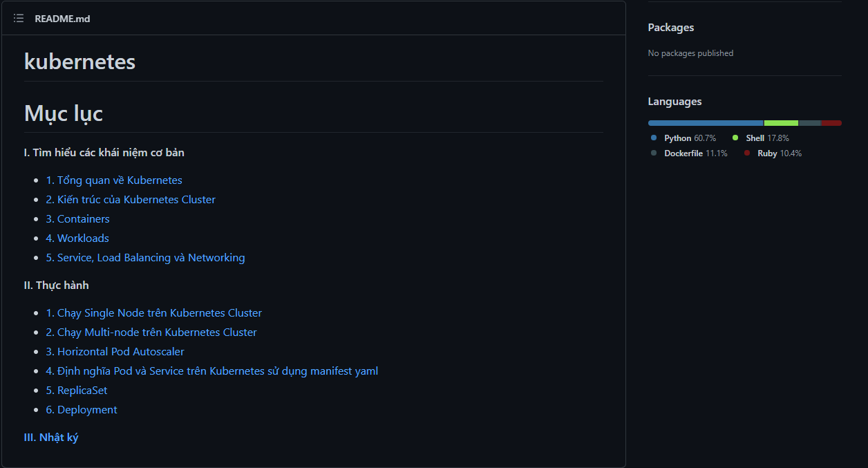Open the ReplicaSet link
Viewport: 868px width, 468px height.
77,391
